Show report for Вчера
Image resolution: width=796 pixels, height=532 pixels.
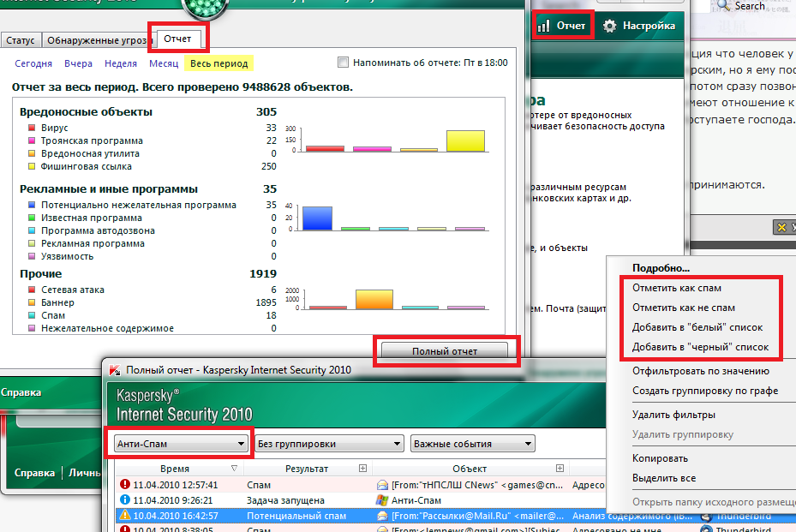coord(78,63)
